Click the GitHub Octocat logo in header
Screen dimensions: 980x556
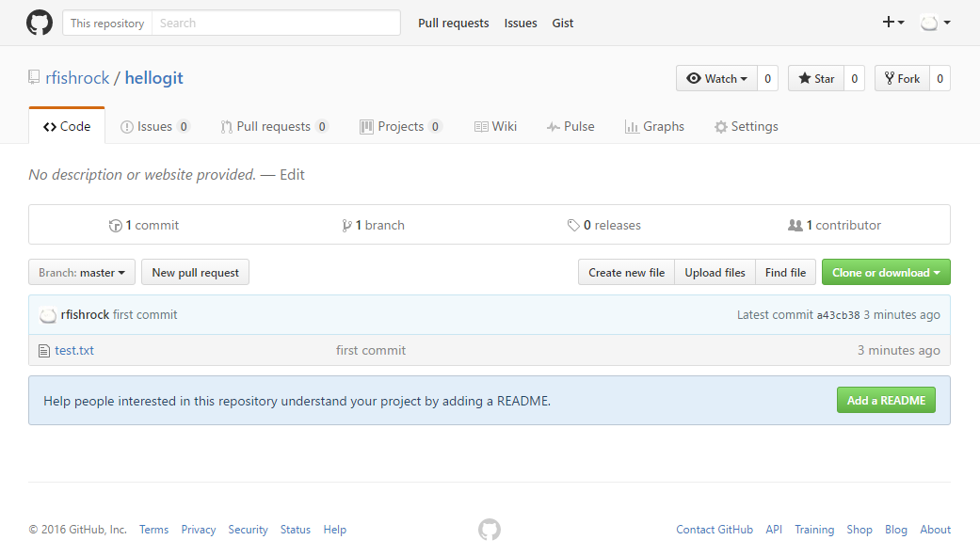tap(40, 23)
